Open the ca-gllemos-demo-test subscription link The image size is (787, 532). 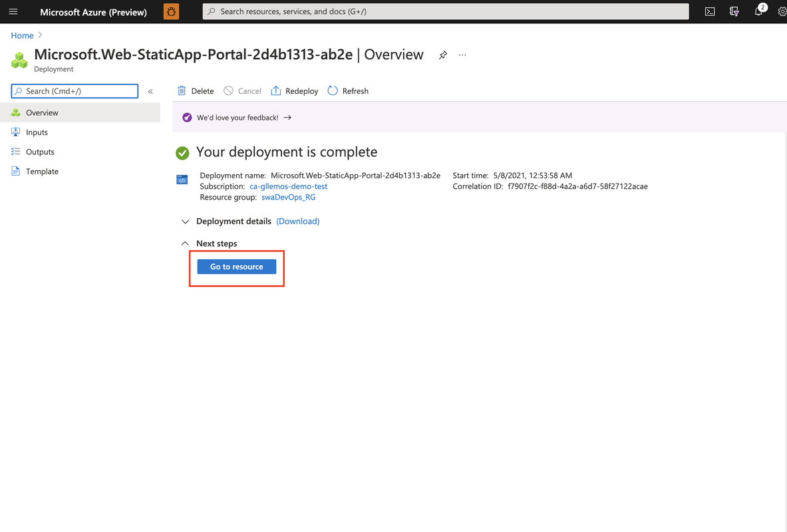[x=289, y=186]
